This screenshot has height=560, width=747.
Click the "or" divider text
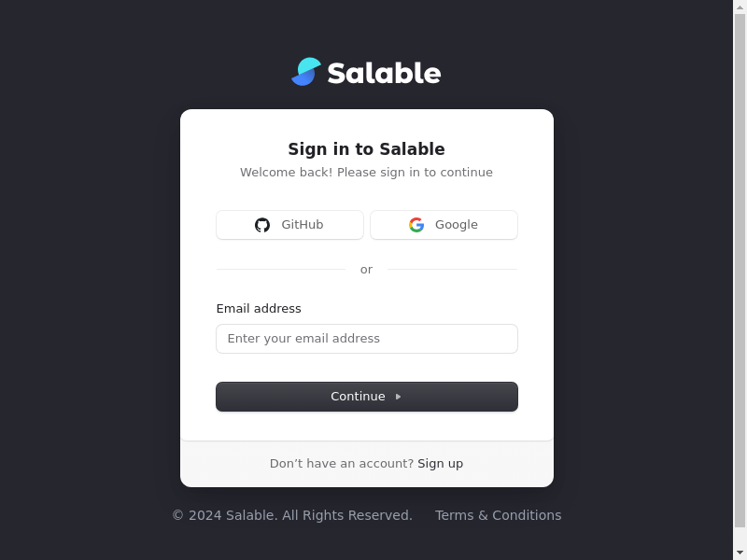click(366, 270)
